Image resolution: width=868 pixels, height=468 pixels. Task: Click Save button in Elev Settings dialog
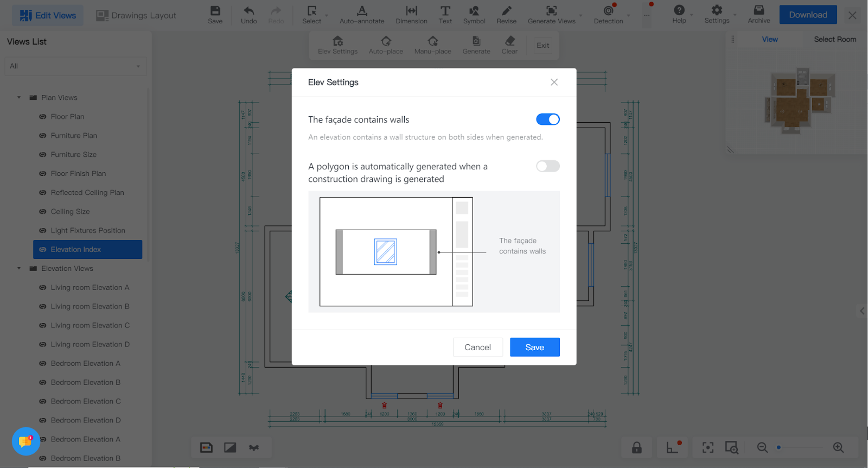[534, 347]
